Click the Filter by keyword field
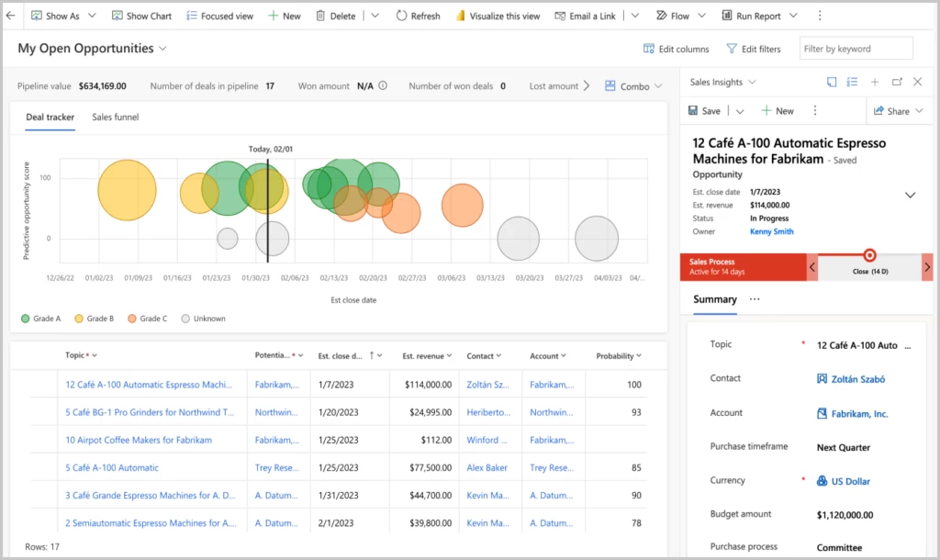This screenshot has width=940, height=560. pyautogui.click(x=855, y=48)
